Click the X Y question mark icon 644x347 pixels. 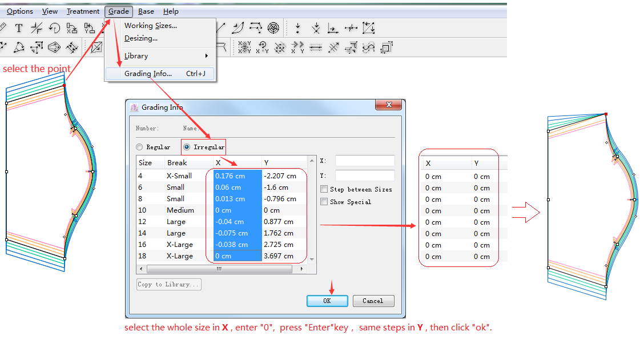click(x=262, y=47)
